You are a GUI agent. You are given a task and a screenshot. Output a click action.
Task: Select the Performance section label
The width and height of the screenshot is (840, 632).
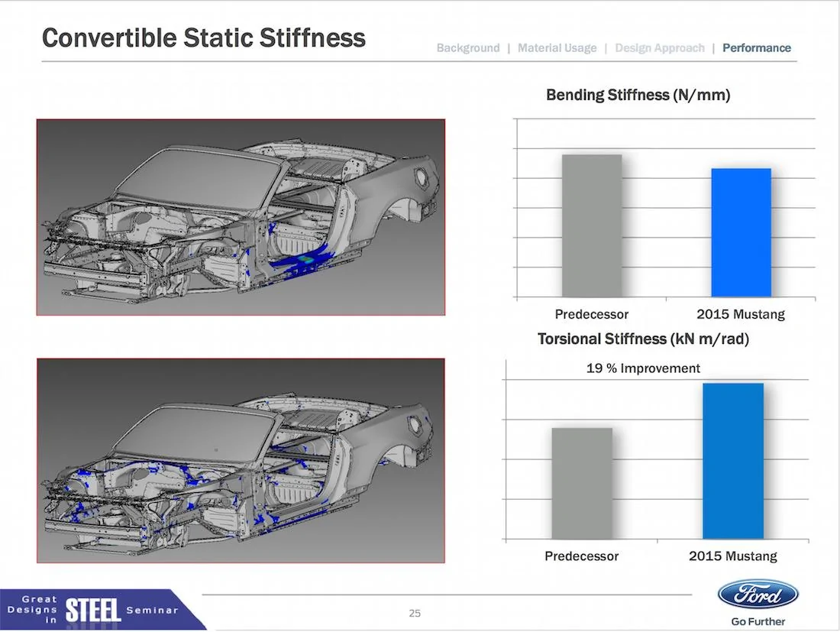[757, 48]
